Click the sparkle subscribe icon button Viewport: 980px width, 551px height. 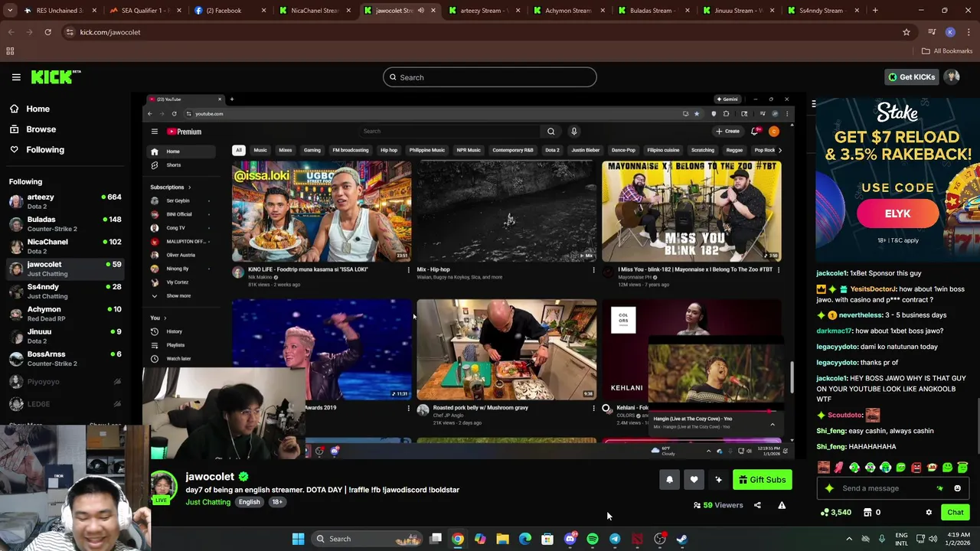point(718,480)
